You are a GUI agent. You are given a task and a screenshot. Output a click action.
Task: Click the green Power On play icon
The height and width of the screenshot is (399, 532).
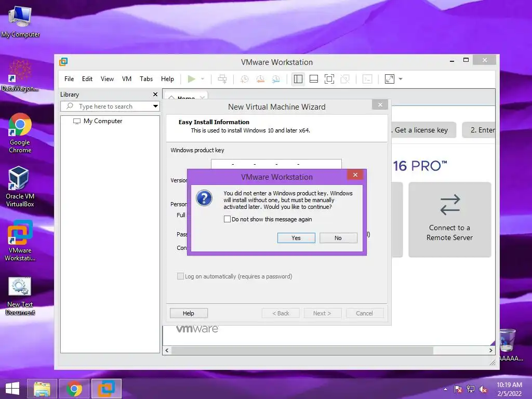point(191,79)
